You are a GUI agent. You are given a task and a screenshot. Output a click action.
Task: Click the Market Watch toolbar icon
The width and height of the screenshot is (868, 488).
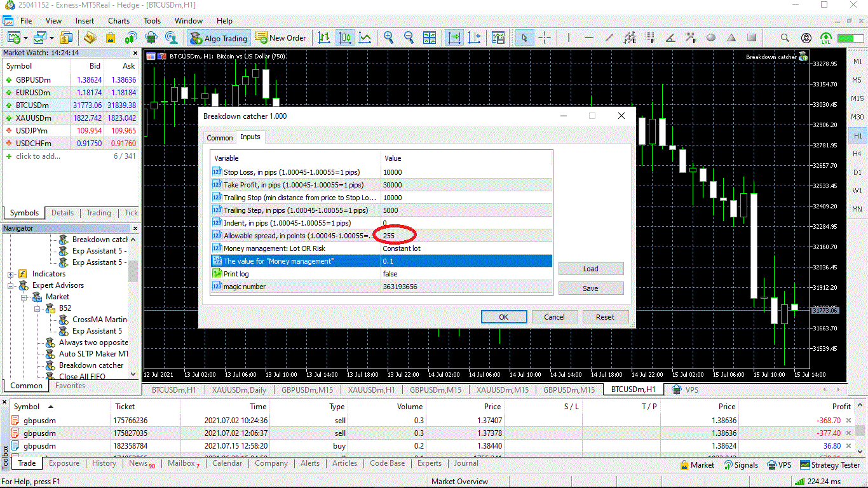[66, 37]
